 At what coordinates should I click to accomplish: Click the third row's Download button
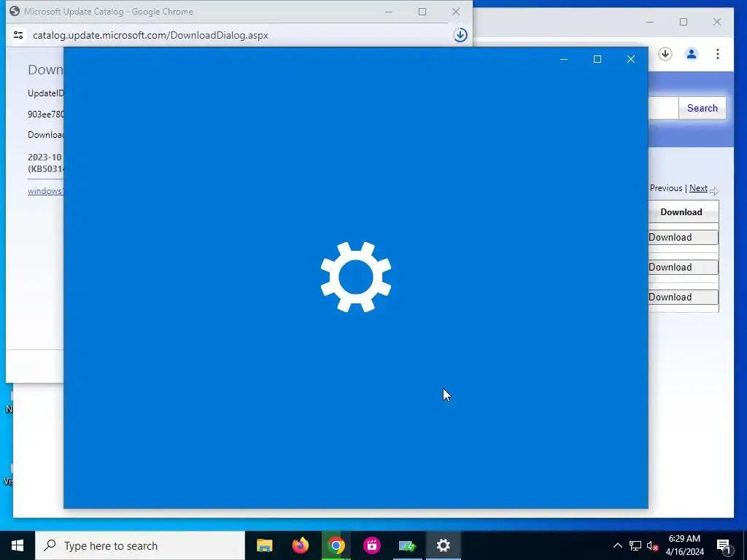[x=683, y=297]
